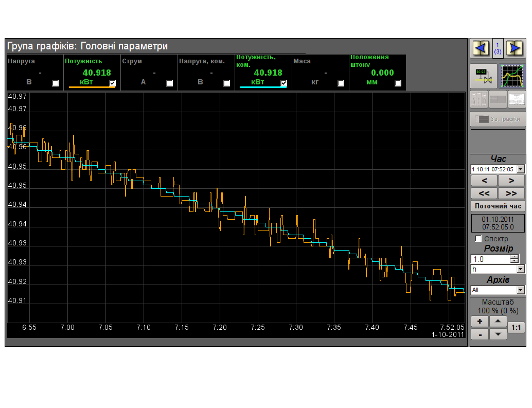Shift graph down with the down arrow

[x=498, y=334]
